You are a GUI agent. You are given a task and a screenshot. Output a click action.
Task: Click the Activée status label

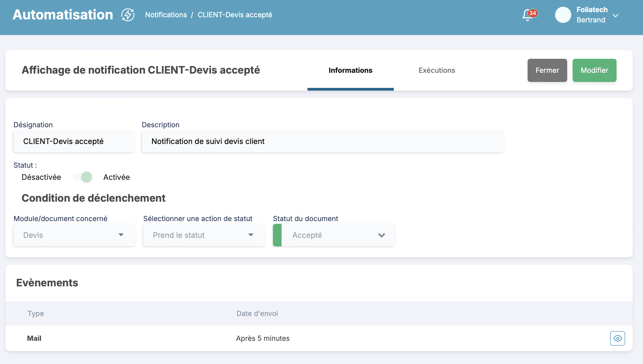[117, 177]
